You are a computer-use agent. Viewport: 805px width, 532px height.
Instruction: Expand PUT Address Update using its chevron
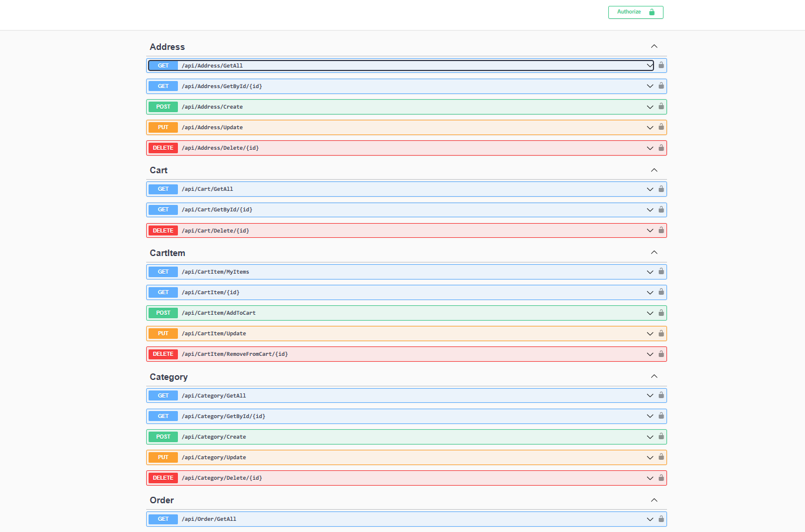pyautogui.click(x=650, y=127)
